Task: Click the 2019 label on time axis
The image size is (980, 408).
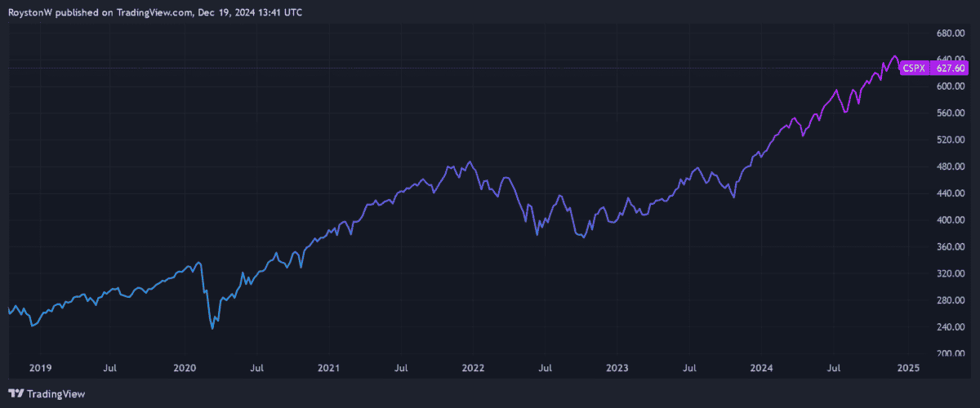Action: point(40,368)
